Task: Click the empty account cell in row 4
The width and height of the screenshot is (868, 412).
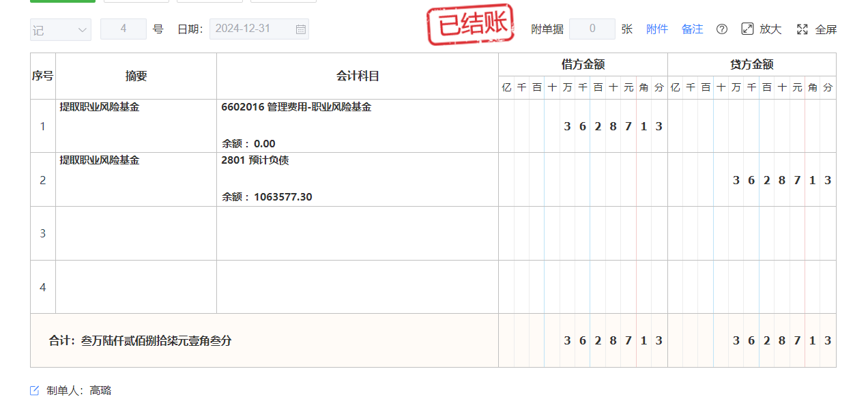Action: pyautogui.click(x=357, y=287)
